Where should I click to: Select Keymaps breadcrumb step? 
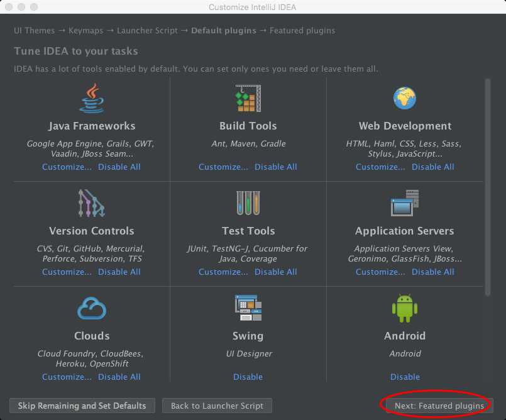tap(86, 31)
